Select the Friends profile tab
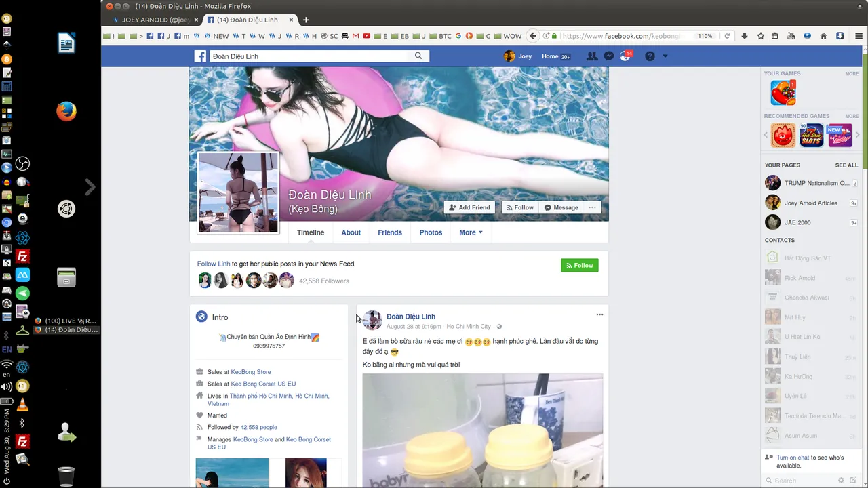 (x=390, y=232)
